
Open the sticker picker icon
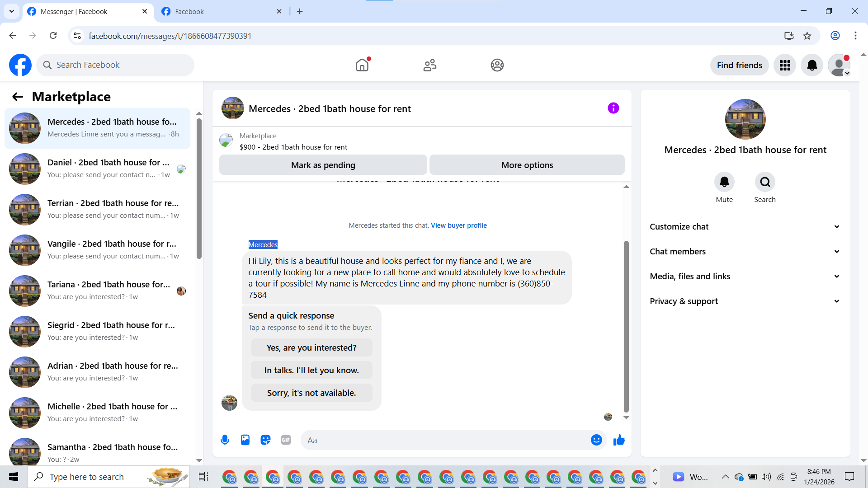[265, 440]
